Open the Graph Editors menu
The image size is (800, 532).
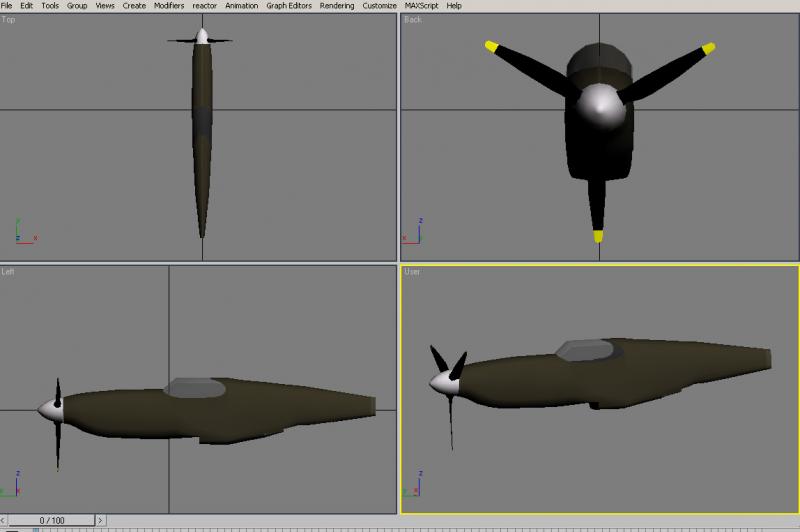289,6
